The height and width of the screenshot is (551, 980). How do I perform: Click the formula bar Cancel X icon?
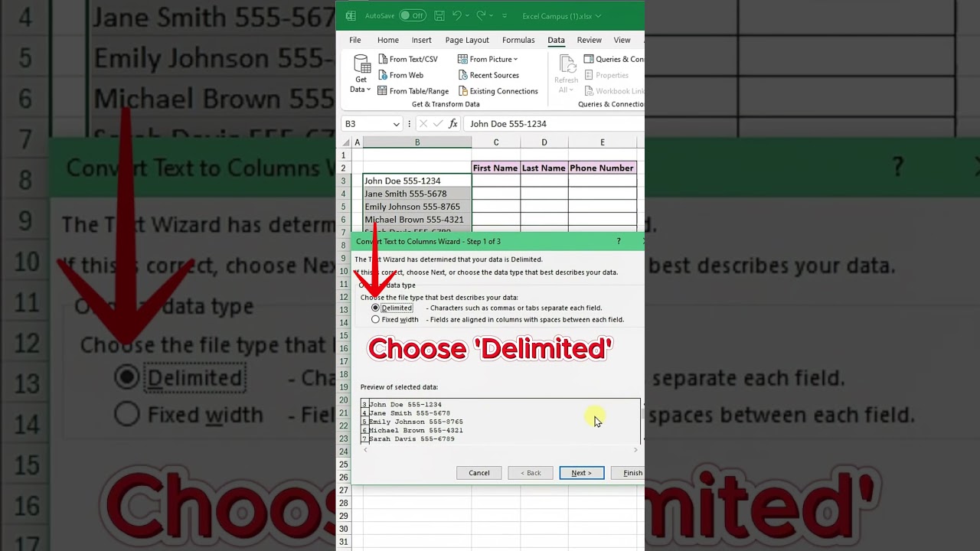pyautogui.click(x=423, y=124)
